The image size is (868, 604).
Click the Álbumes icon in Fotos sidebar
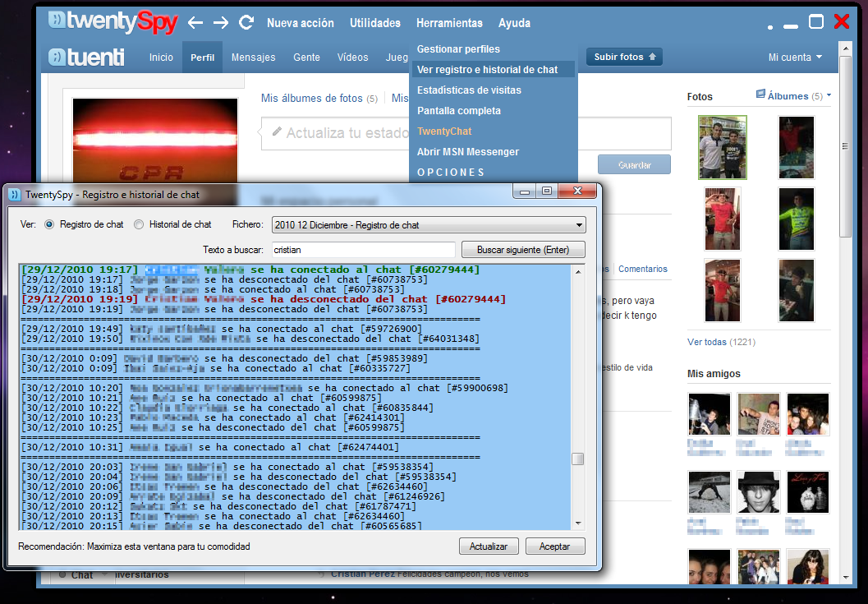click(x=760, y=95)
